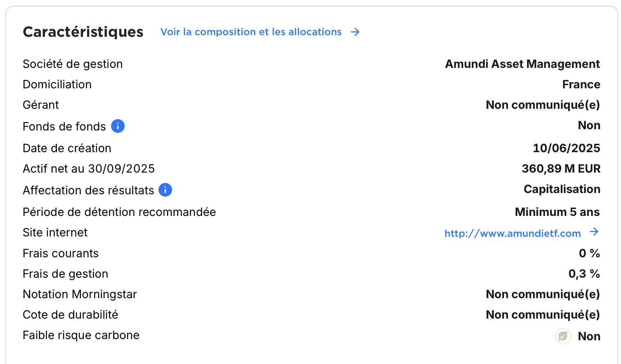Viewport: 621px width, 364px height.
Task: Click the Notation Morningstar label
Action: click(80, 294)
